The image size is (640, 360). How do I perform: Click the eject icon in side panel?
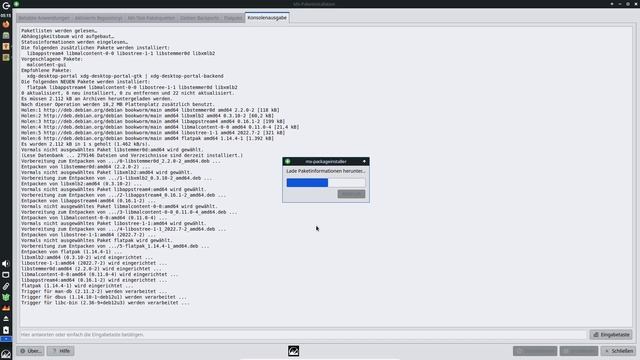(6, 319)
